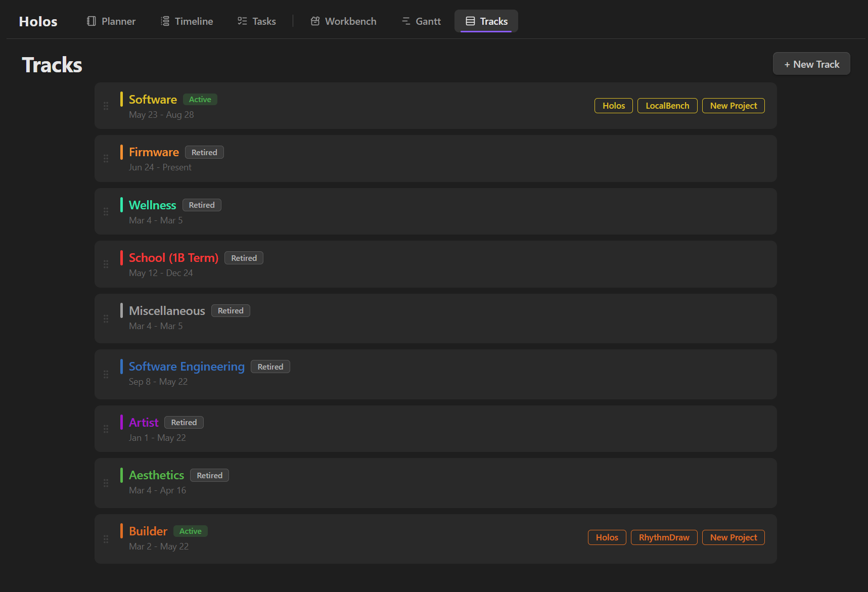
Task: Grab the School (1B Term) drag handle
Action: tap(106, 264)
